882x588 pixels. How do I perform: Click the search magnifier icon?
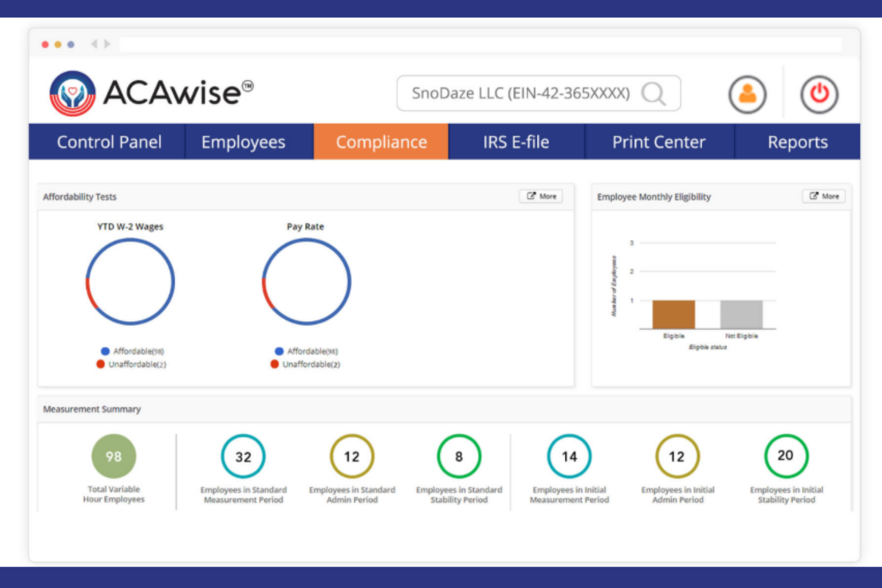(653, 94)
